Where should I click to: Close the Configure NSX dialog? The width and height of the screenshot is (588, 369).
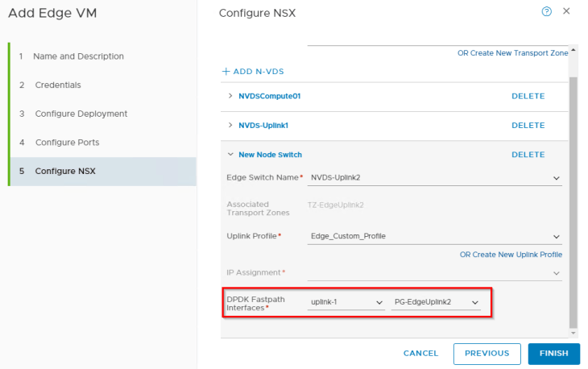pos(566,11)
